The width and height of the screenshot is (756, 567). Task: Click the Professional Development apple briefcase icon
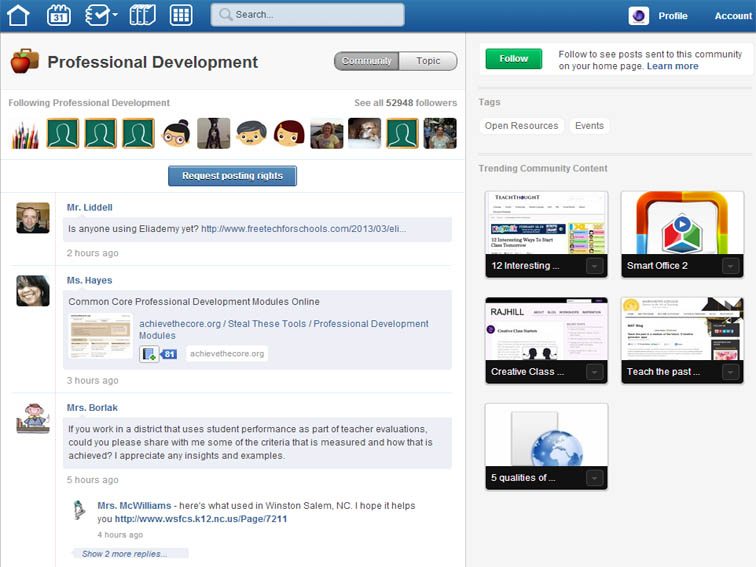(24, 61)
